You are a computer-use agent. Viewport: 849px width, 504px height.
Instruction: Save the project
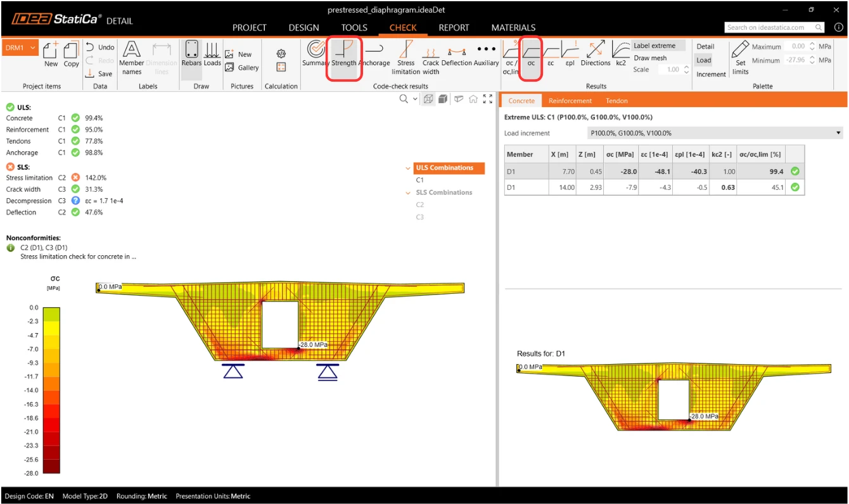pos(99,73)
